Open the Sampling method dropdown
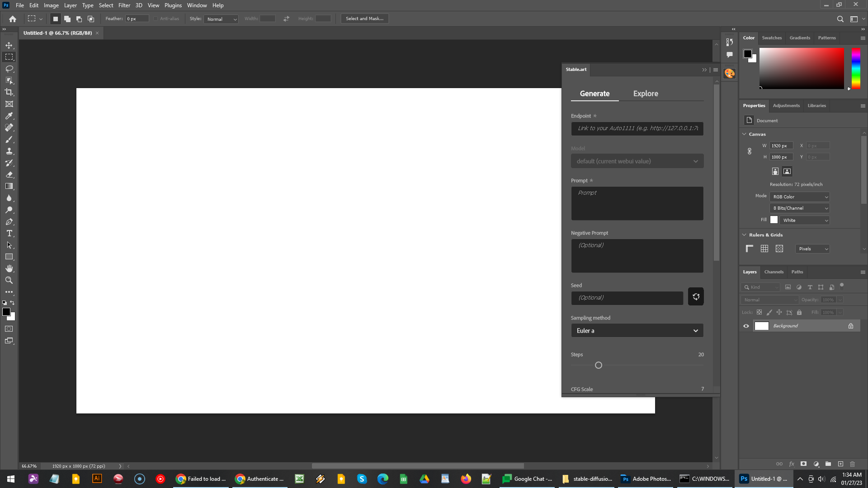The width and height of the screenshot is (868, 488). tap(637, 330)
